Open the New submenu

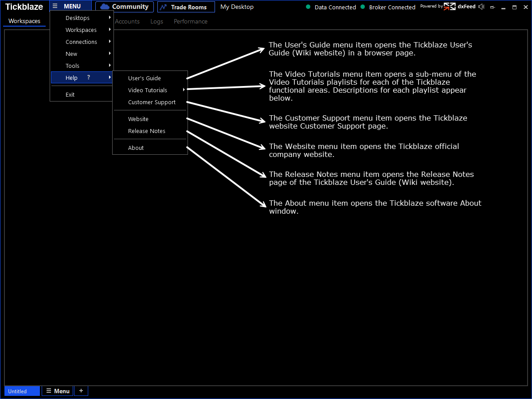(82, 54)
